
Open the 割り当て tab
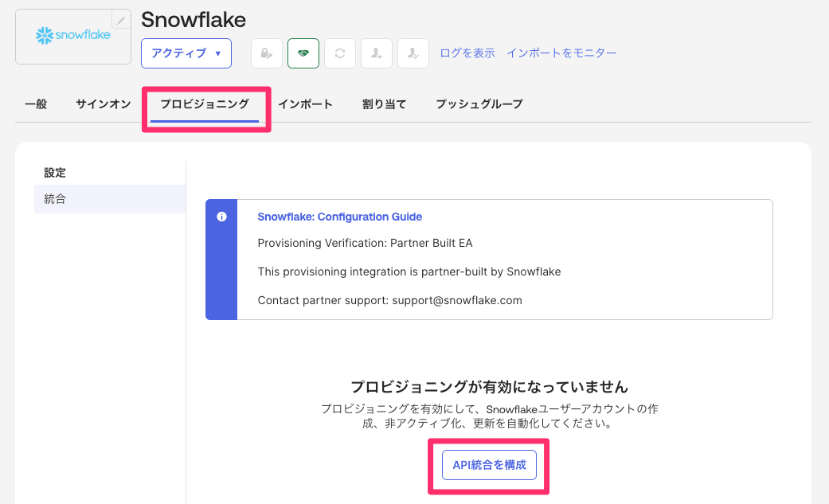click(385, 104)
